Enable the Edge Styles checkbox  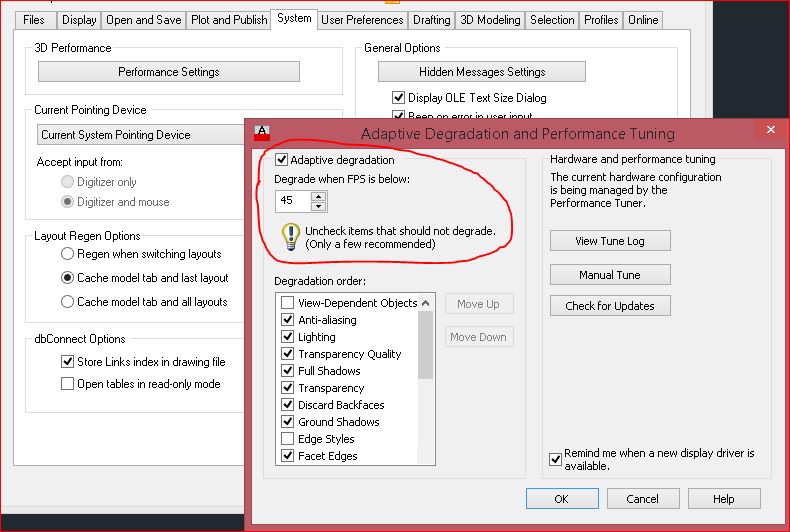[x=287, y=439]
